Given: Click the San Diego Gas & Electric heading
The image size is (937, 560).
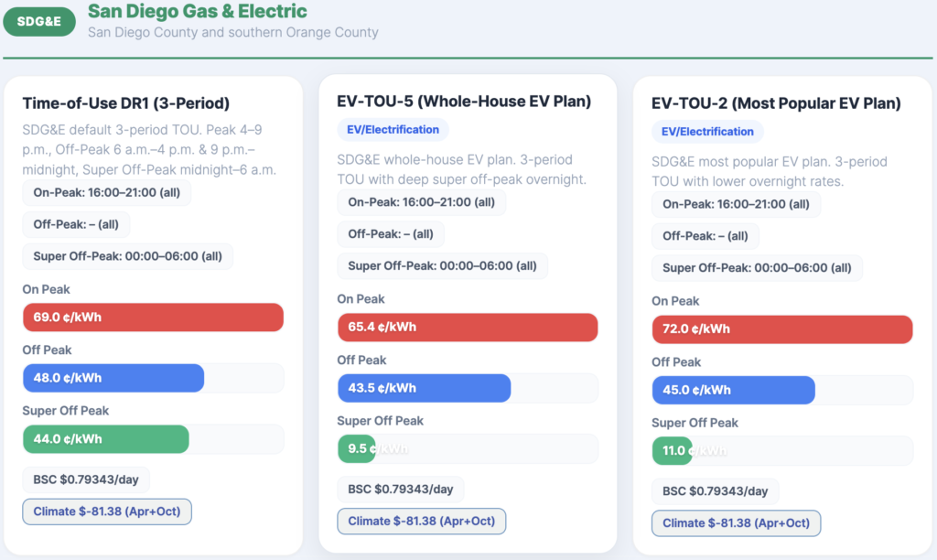Looking at the screenshot, I should (198, 12).
